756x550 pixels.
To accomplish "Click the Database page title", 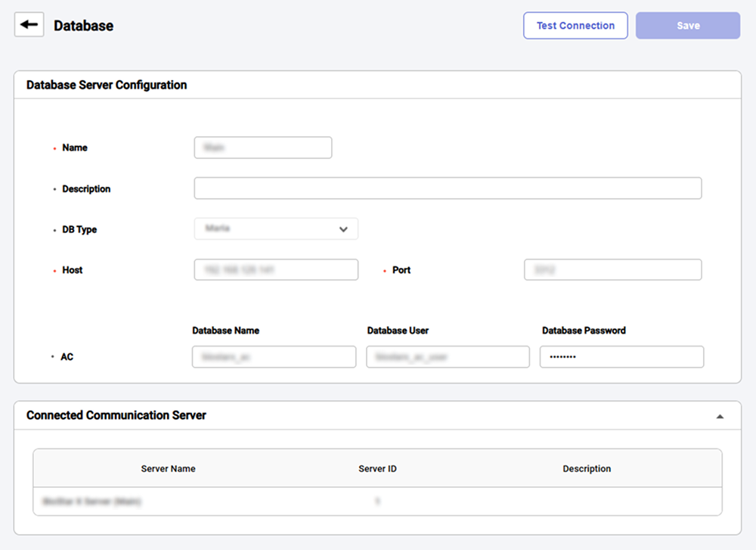I will click(x=83, y=26).
